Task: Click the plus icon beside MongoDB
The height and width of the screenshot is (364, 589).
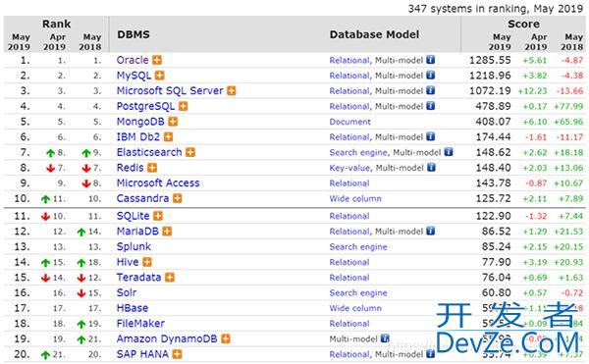Action: [173, 122]
